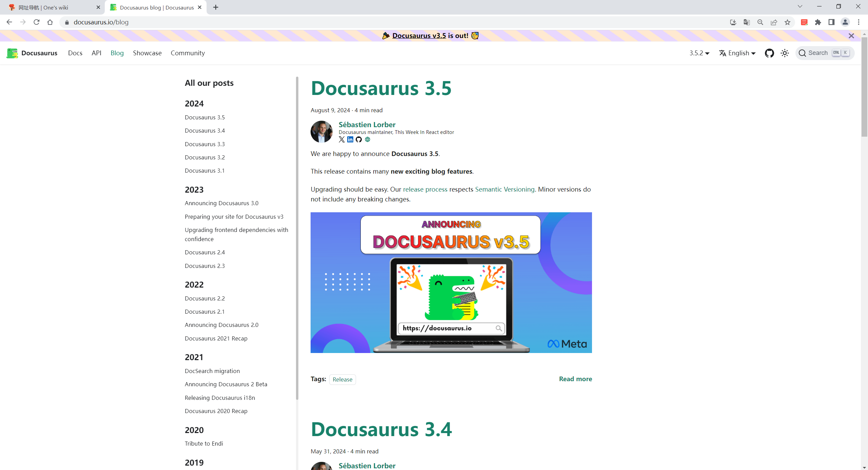Close the One's wiki browser tab
This screenshot has height=470, width=868.
pos(98,7)
